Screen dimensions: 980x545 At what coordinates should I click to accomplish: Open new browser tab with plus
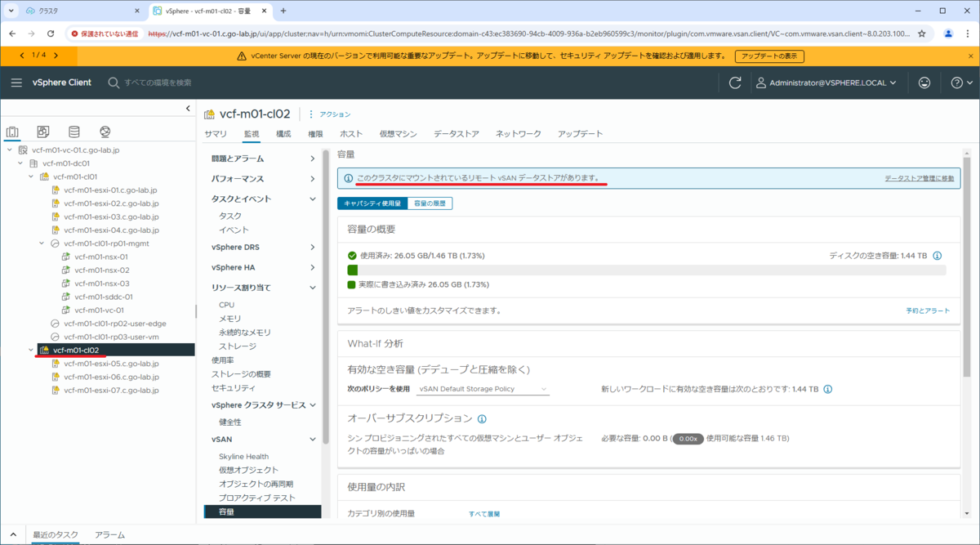click(283, 11)
